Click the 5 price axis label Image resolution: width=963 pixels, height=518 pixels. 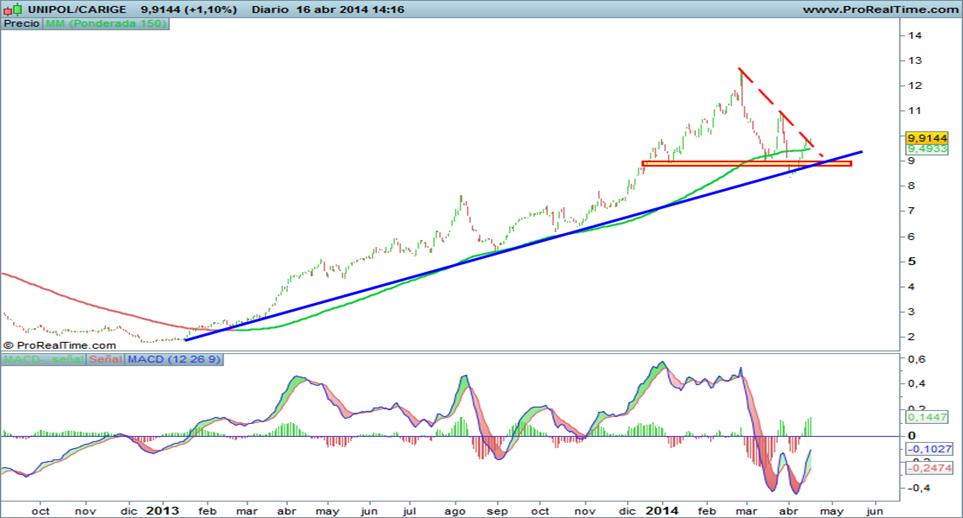911,261
